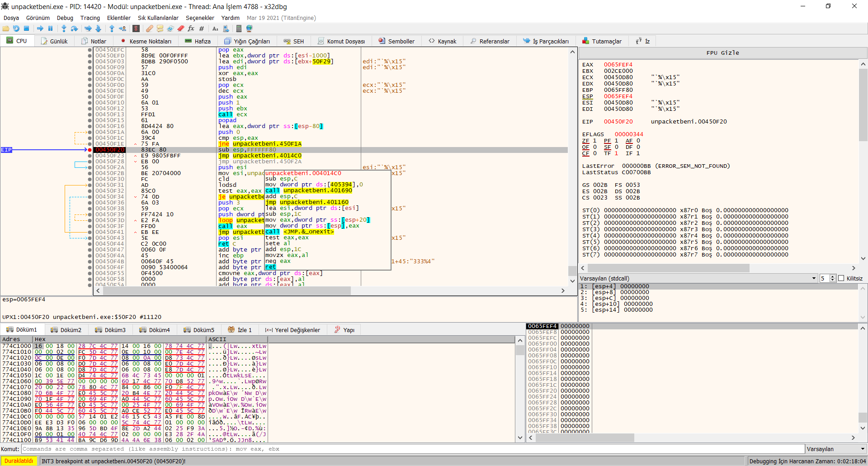Open the calculator toolbar icon
The image size is (868, 466).
(x=239, y=29)
